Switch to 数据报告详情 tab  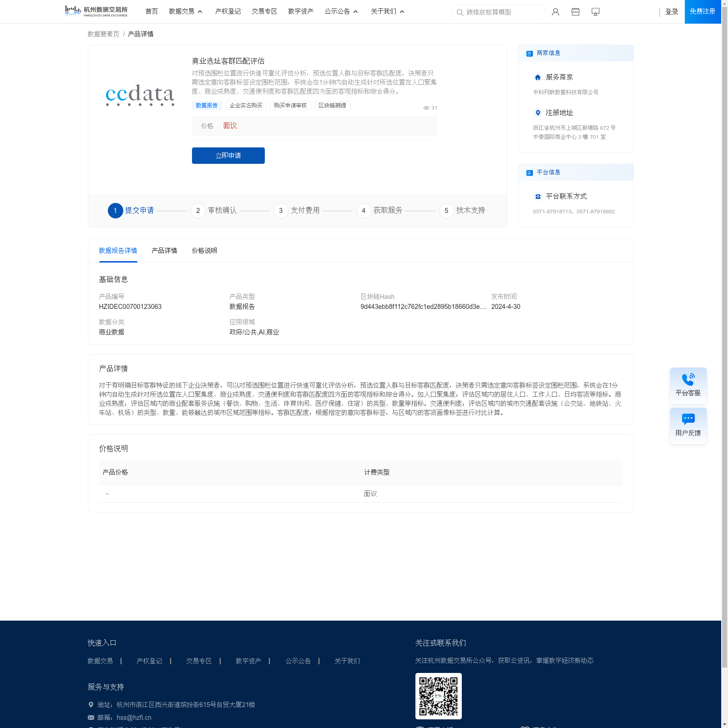pos(118,251)
